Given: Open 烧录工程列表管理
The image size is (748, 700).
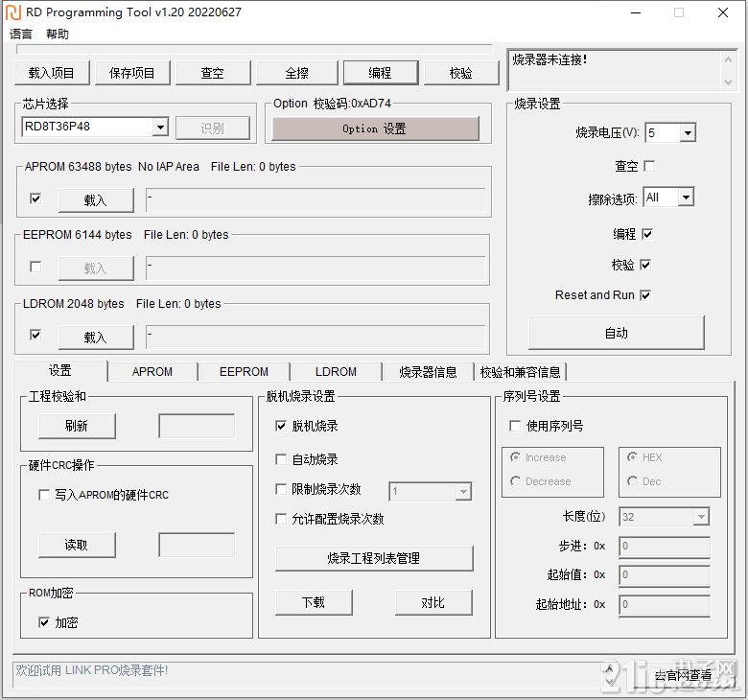Looking at the screenshot, I should 374,558.
